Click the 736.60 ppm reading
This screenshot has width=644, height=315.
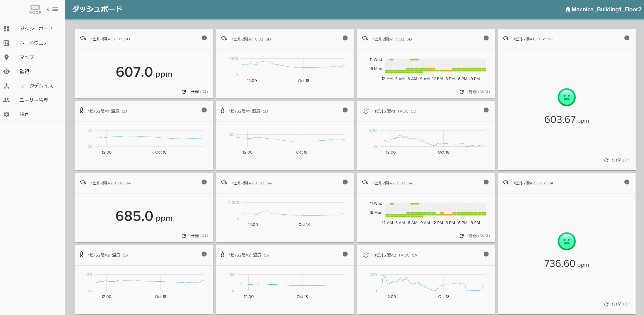click(x=567, y=264)
